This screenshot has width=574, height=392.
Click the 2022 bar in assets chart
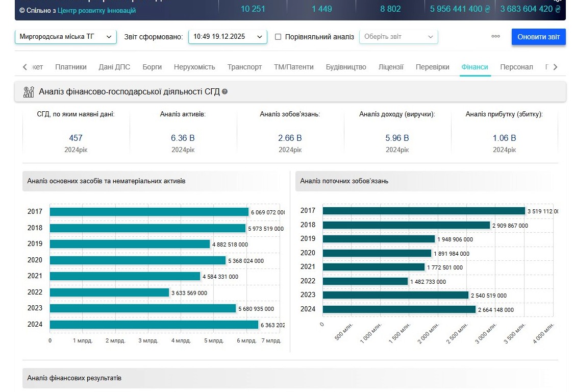[x=109, y=292]
